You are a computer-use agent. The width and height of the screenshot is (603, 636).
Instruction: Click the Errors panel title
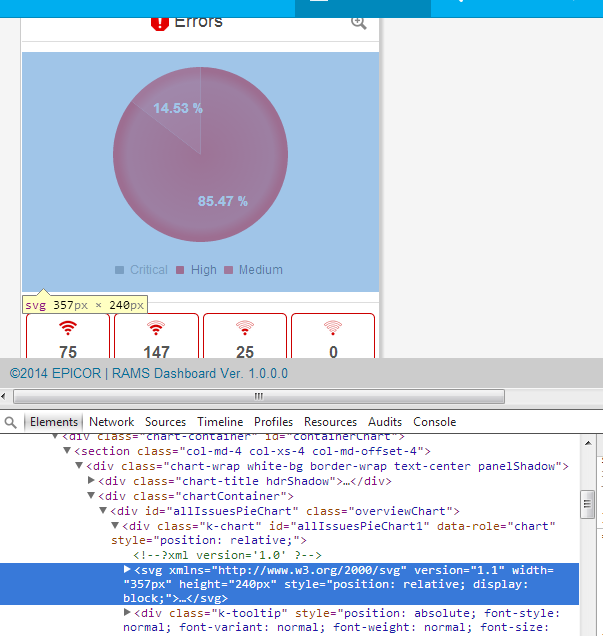coord(198,23)
